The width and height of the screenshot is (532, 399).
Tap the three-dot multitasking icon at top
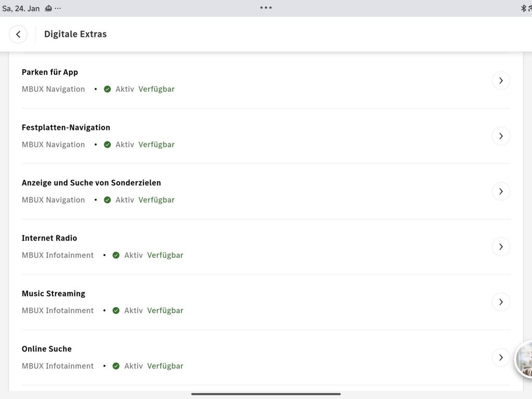click(266, 8)
